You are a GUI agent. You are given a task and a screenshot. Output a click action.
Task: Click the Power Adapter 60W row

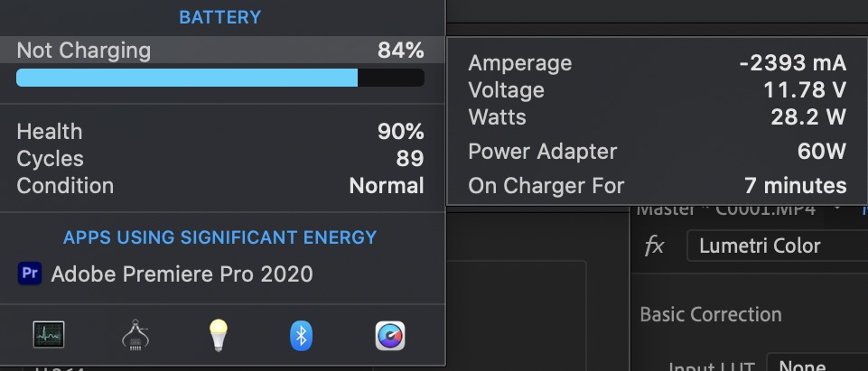657,152
